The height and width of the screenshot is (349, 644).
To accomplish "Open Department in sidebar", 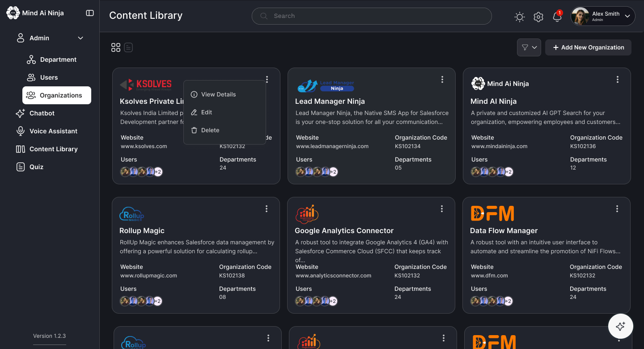I will pos(51,60).
